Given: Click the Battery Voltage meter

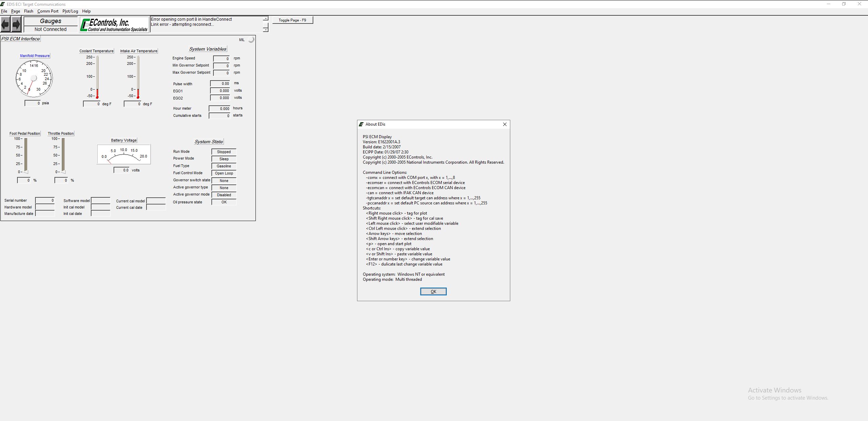Looking at the screenshot, I should [124, 154].
